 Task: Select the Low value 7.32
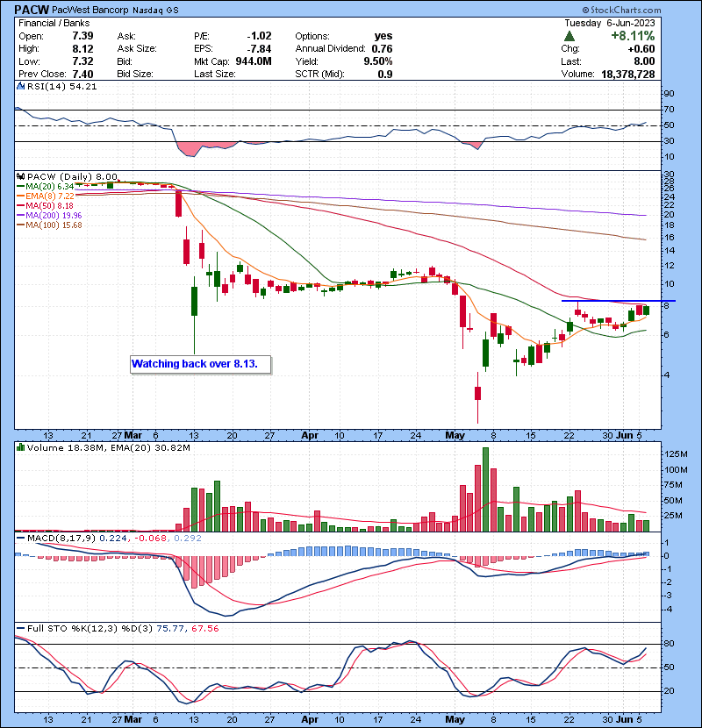(82, 61)
